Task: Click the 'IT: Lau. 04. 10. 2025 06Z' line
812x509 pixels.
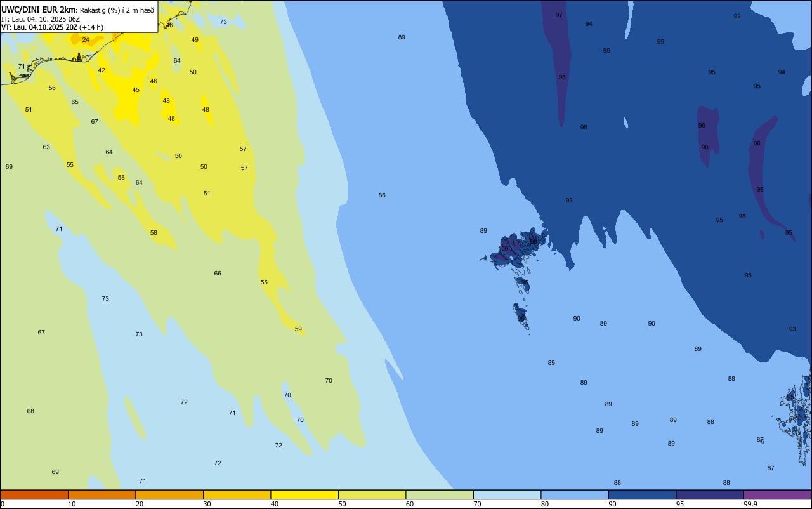Action: point(40,18)
